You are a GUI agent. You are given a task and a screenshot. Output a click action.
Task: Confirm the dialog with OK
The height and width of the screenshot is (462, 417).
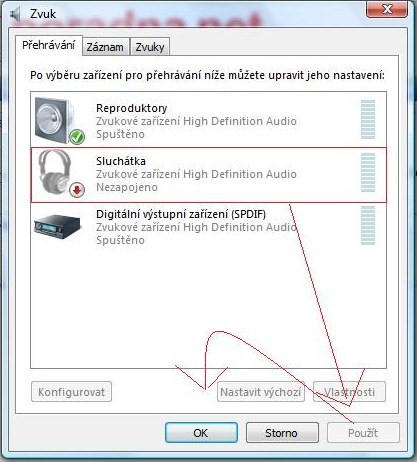(x=201, y=433)
